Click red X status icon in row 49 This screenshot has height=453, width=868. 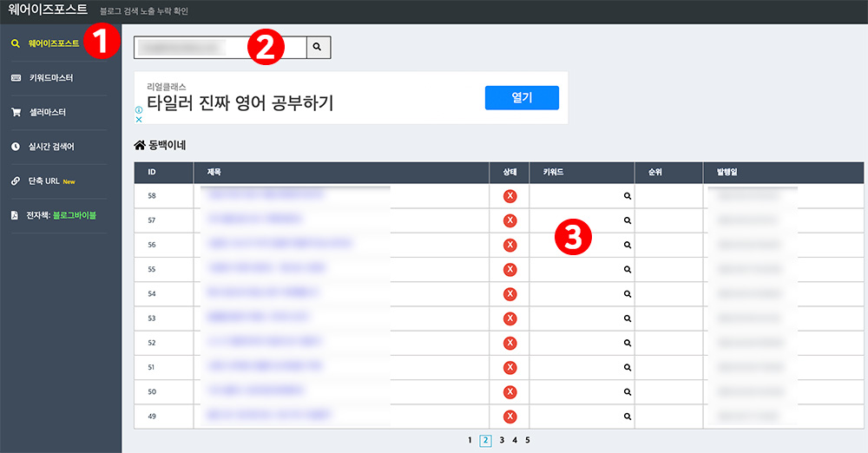510,417
